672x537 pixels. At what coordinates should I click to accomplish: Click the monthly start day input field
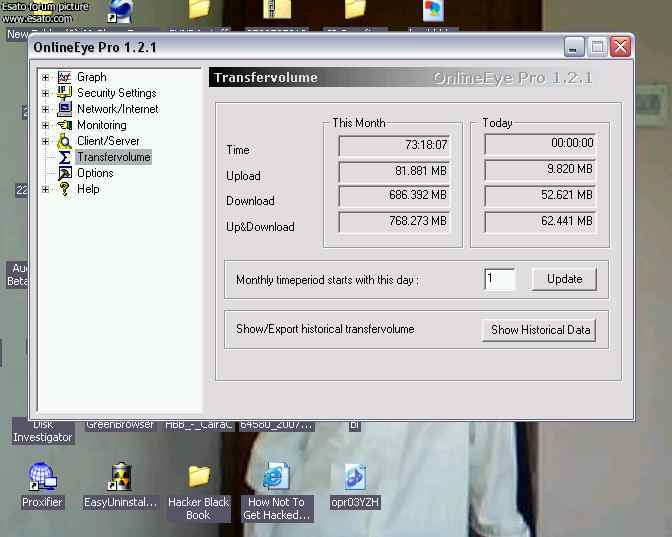point(499,279)
